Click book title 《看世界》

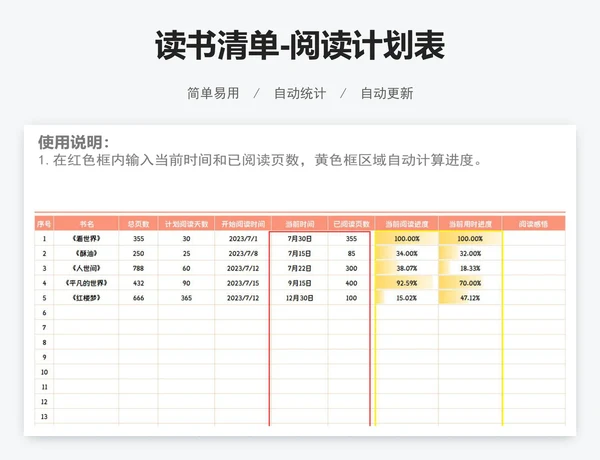(x=86, y=238)
